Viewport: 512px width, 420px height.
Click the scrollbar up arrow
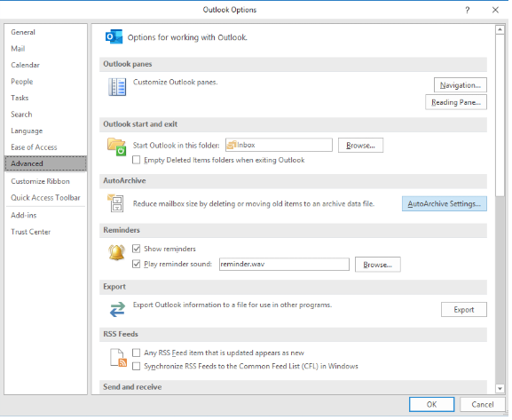coord(500,29)
